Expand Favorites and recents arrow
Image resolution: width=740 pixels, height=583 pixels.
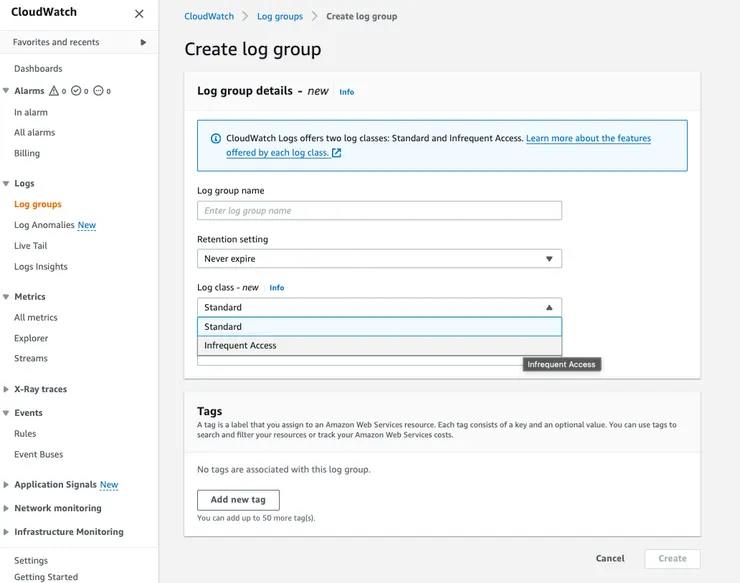[143, 42]
